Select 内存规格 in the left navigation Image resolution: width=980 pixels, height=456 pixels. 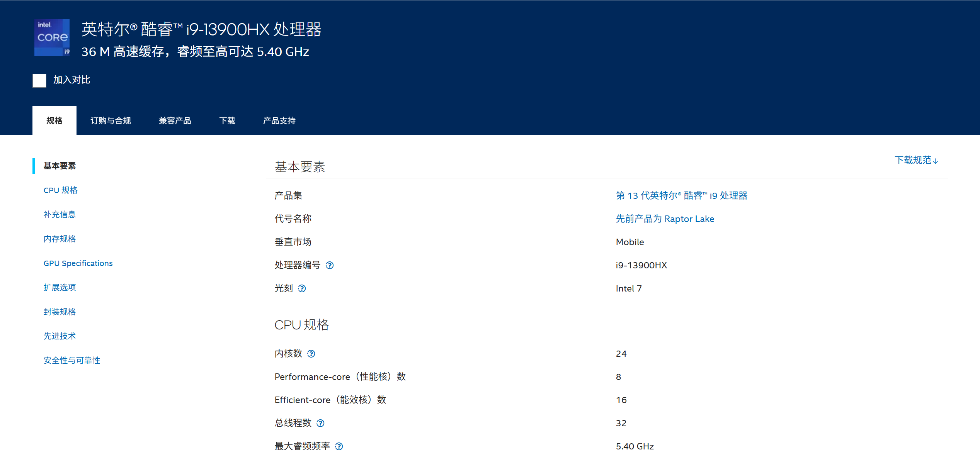[60, 239]
